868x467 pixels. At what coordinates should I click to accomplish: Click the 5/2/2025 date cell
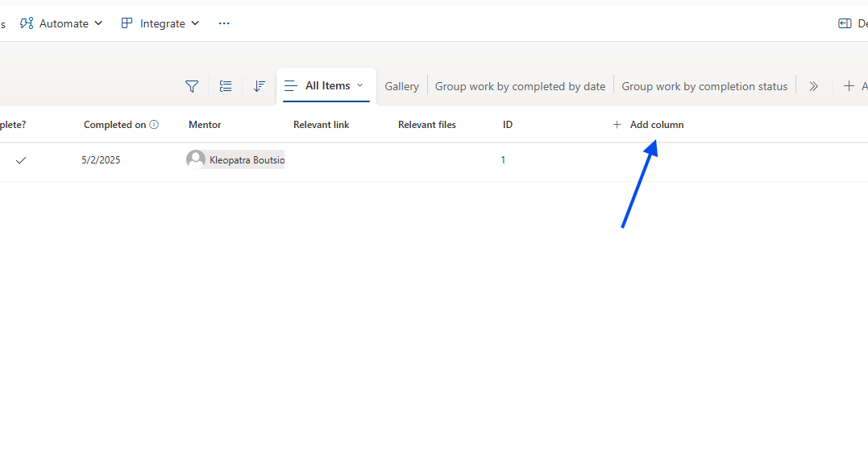click(x=101, y=160)
